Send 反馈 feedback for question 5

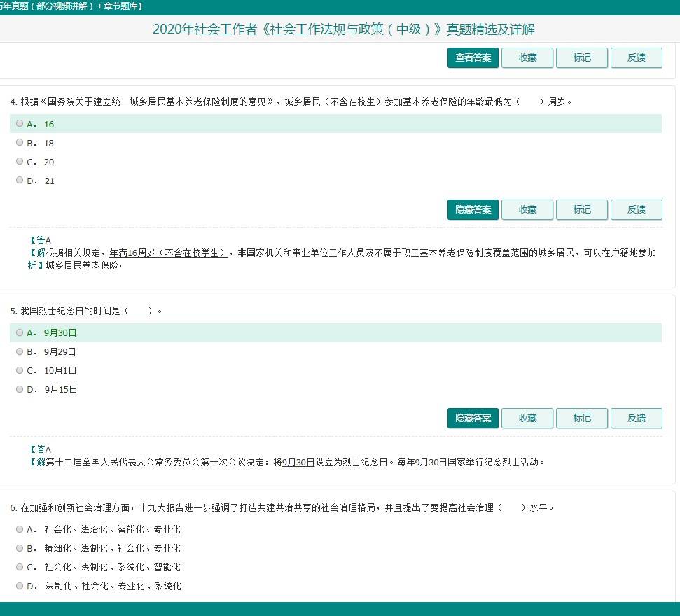[x=636, y=418]
